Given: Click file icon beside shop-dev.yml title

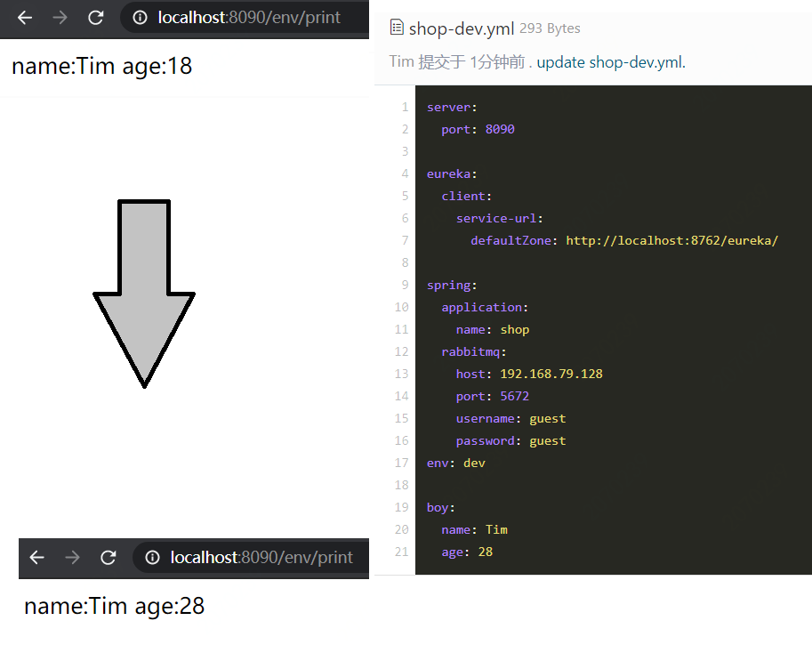Looking at the screenshot, I should pos(397,28).
